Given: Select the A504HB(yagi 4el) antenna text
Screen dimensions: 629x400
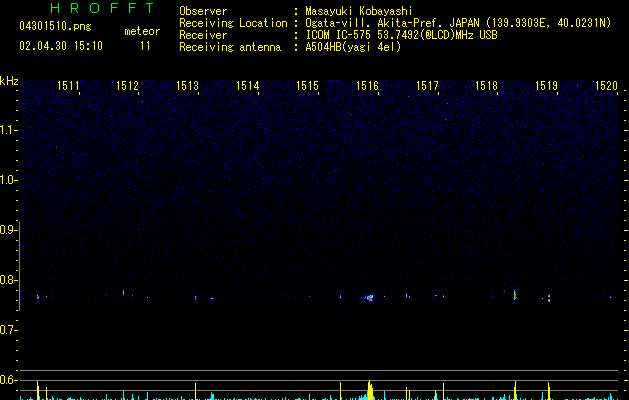Looking at the screenshot, I should pos(353,47).
